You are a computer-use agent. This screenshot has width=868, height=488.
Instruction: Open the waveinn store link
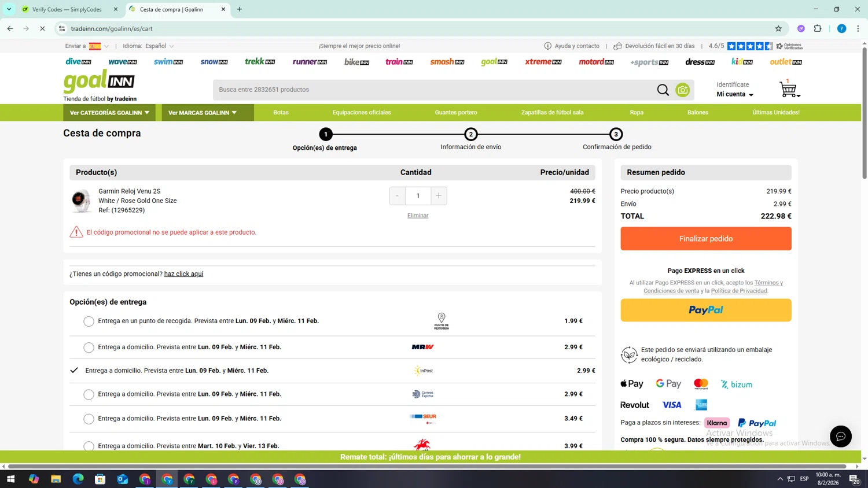[123, 61]
